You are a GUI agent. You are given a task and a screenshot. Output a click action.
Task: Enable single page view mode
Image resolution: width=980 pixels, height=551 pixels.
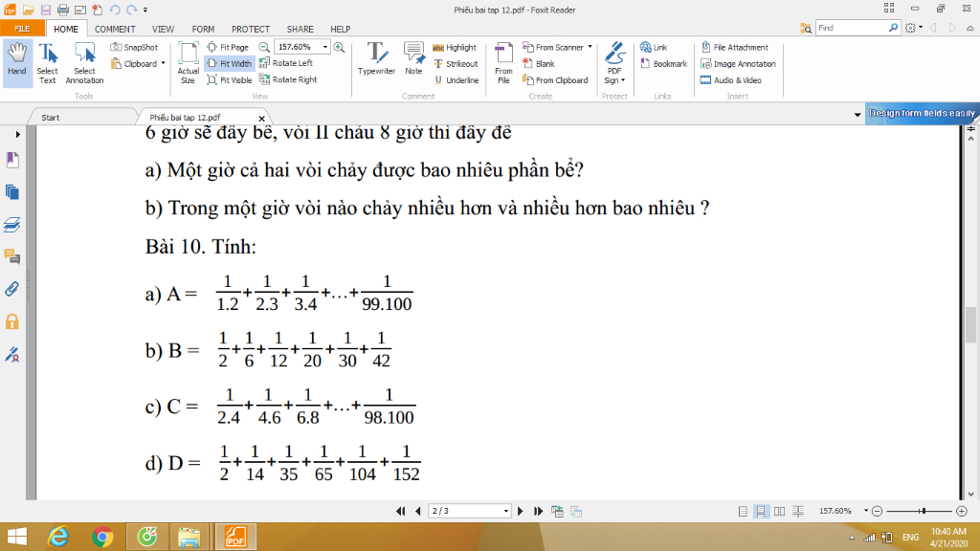click(743, 511)
